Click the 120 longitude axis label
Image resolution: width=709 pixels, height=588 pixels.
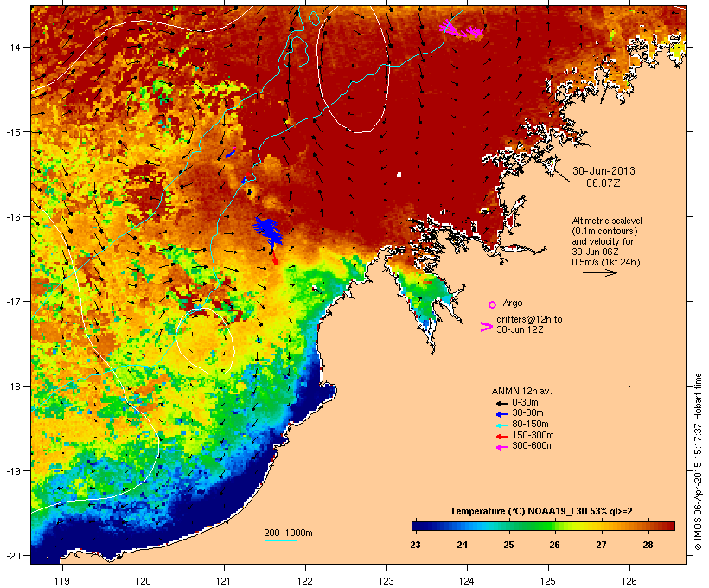pyautogui.click(x=144, y=581)
